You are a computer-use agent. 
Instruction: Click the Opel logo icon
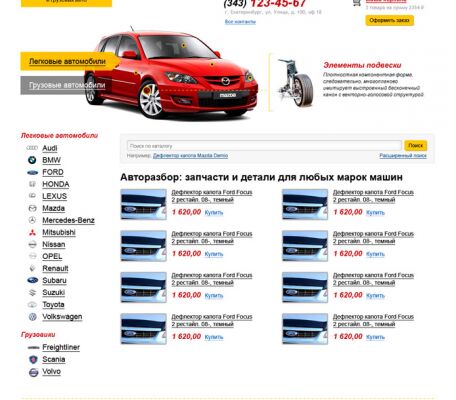click(32, 256)
